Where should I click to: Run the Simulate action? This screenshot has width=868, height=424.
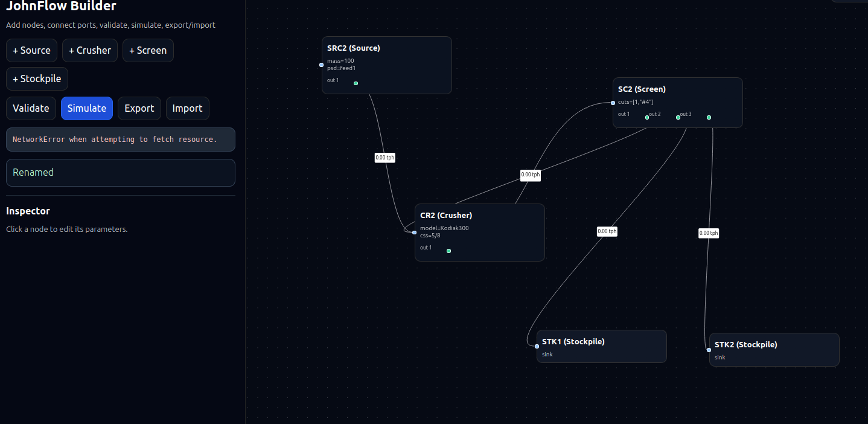86,109
